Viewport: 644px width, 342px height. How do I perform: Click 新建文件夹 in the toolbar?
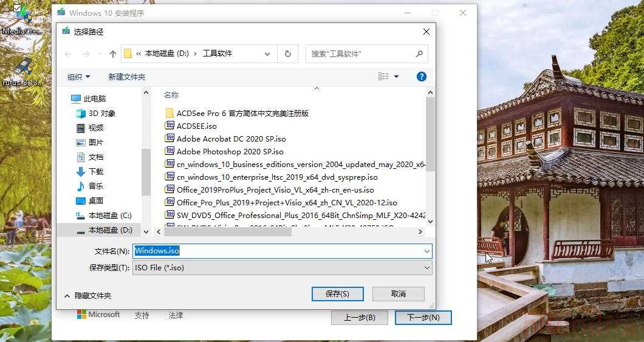(126, 77)
